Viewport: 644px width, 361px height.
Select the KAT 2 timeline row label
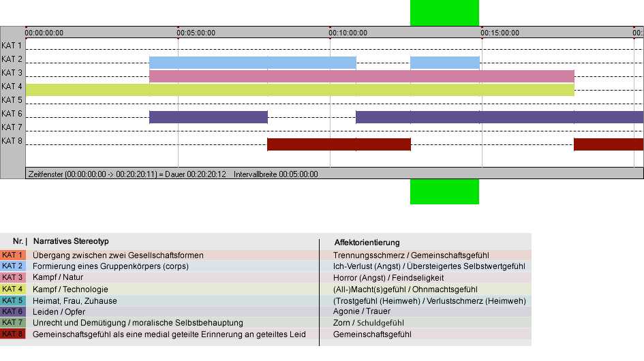12,59
